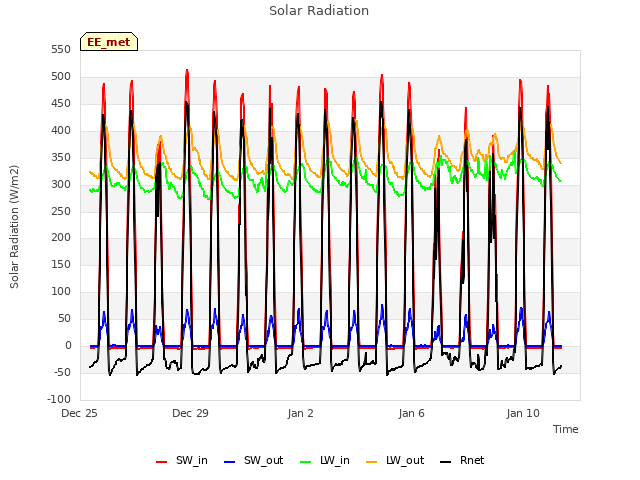Click the 0 y-axis tick label
The width and height of the screenshot is (640, 480).
[x=68, y=345]
